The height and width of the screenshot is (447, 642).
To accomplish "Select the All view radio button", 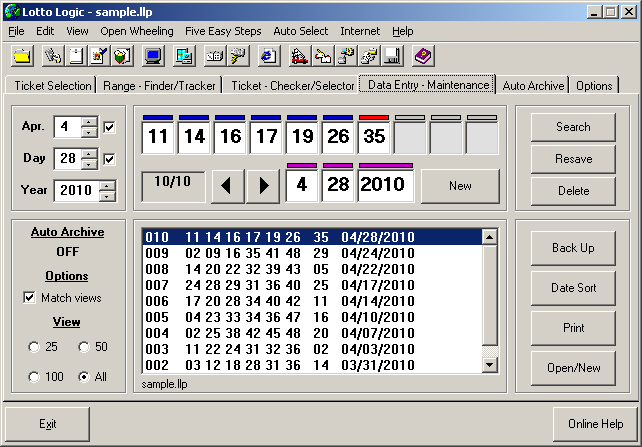I will tap(84, 377).
